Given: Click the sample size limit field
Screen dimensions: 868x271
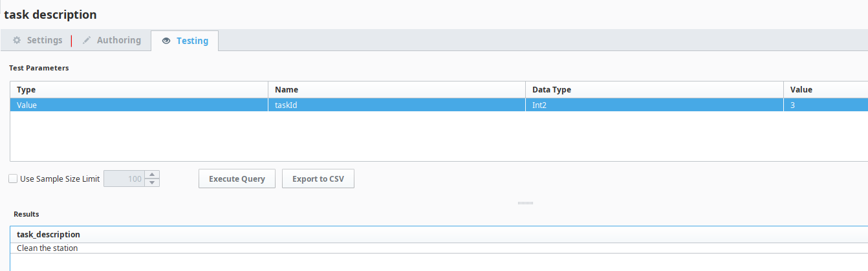Looking at the screenshot, I should pos(124,179).
